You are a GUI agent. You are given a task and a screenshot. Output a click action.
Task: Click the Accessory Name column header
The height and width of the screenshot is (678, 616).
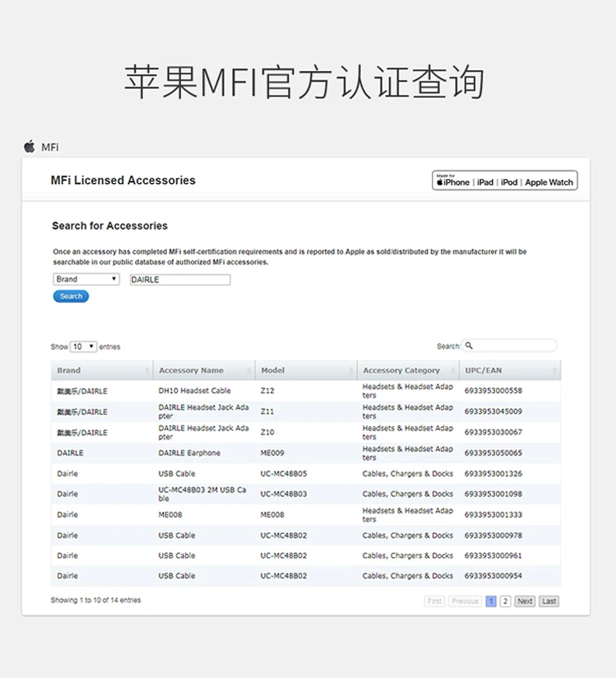(x=204, y=371)
